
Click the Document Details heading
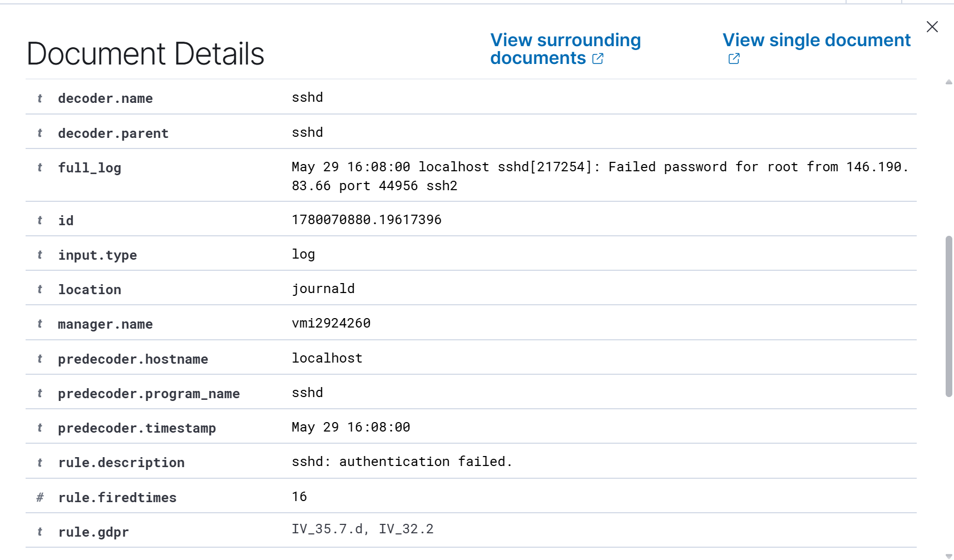[145, 54]
